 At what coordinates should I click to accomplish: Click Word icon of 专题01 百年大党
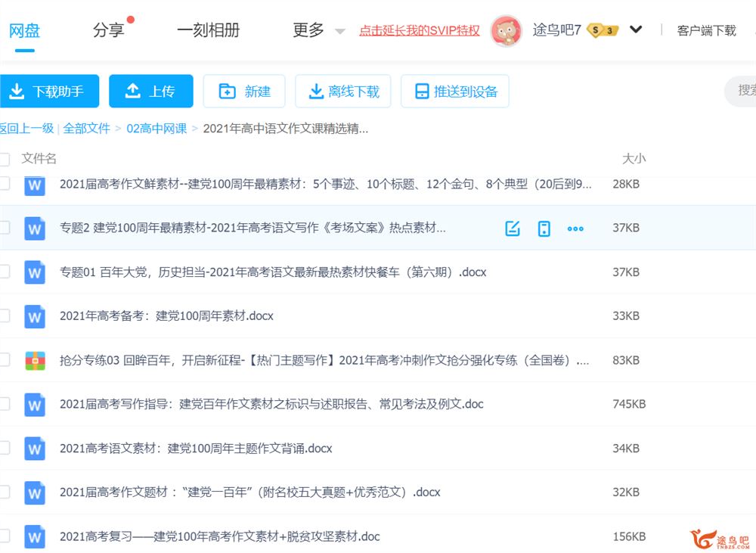click(35, 272)
